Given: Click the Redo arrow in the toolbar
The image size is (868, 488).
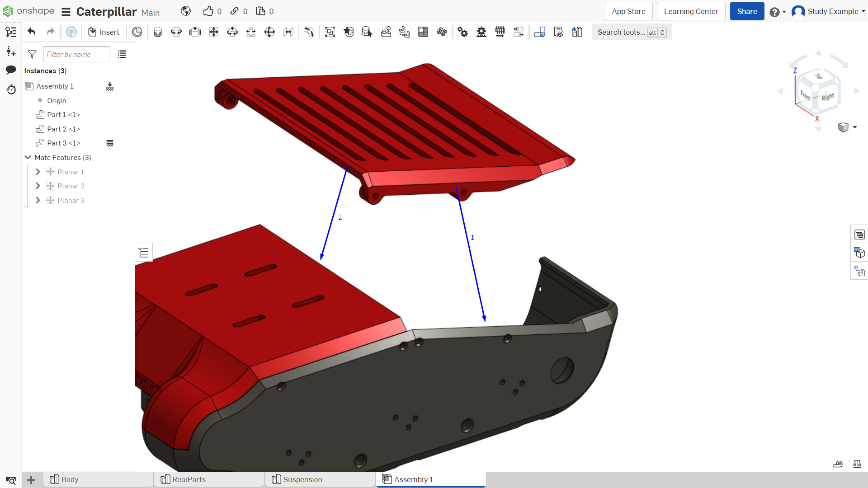Looking at the screenshot, I should [x=51, y=32].
